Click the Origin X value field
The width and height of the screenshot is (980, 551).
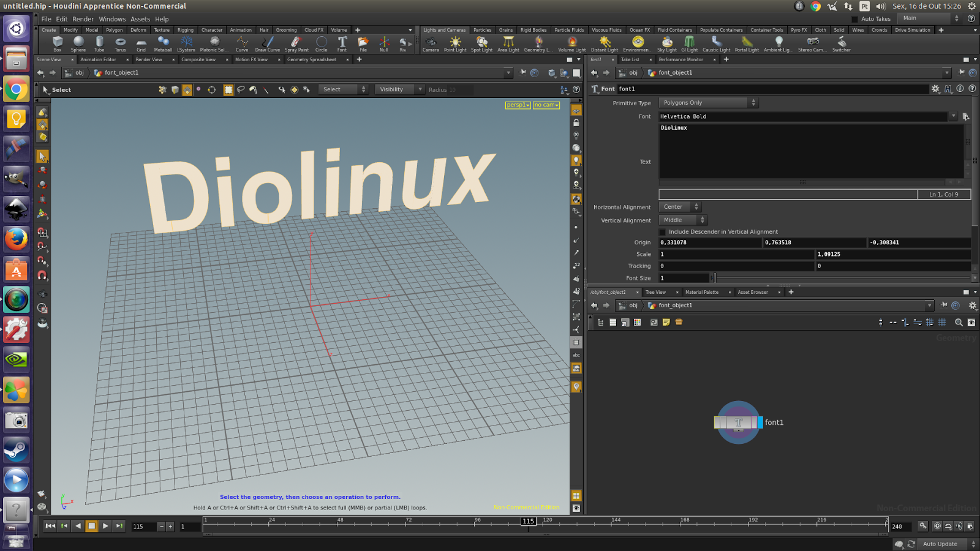710,242
